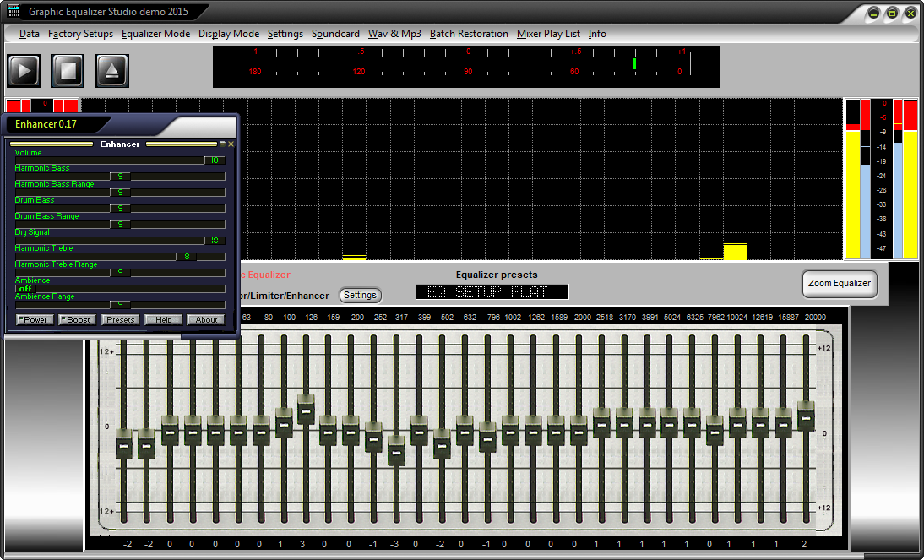Turn Ambience on from its off indicator
924x560 pixels.
25,288
